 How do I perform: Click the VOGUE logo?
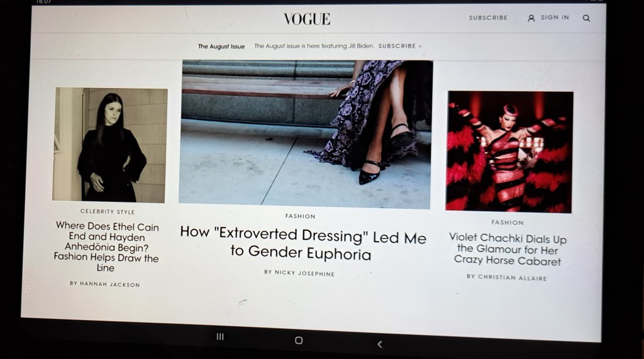point(307,19)
